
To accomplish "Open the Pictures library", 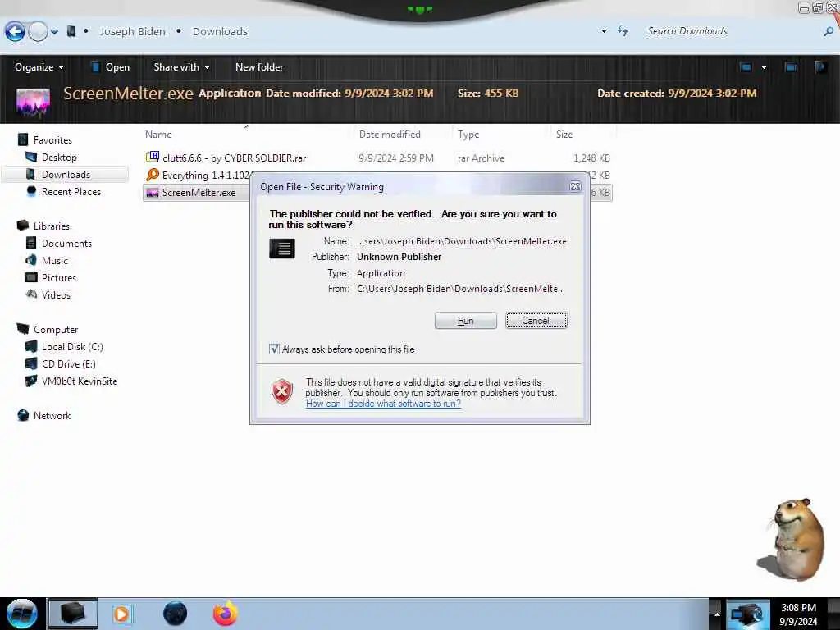I will coord(59,278).
